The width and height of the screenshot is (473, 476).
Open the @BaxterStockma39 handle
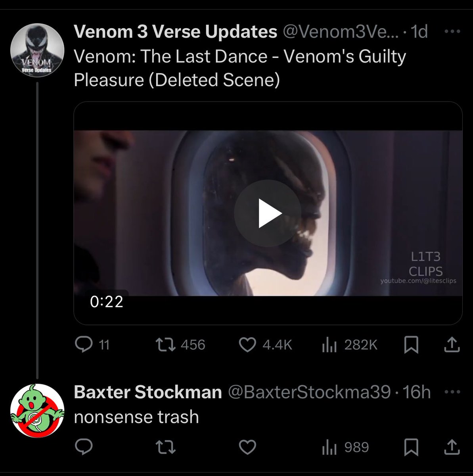(310, 392)
